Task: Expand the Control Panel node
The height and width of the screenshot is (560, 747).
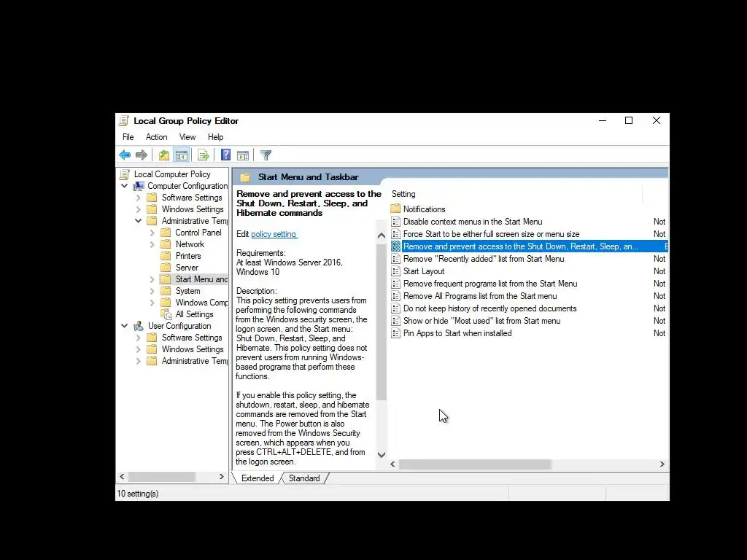Action: (x=152, y=233)
